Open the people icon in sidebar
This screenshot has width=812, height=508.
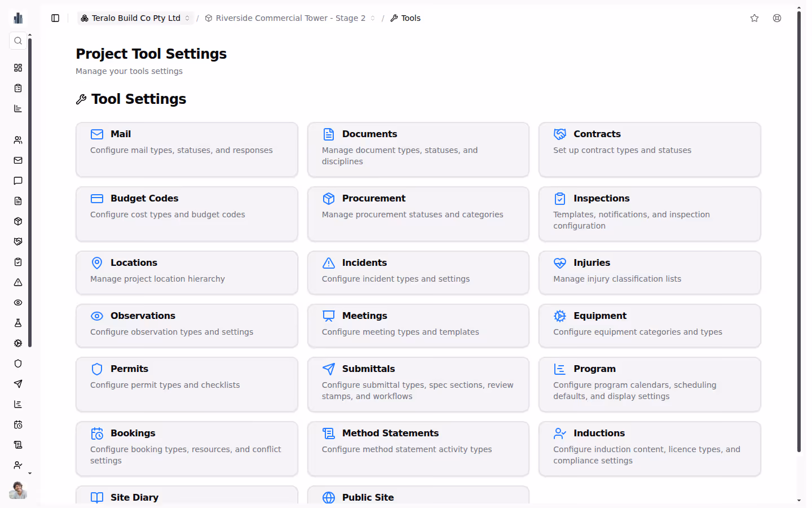coord(18,140)
